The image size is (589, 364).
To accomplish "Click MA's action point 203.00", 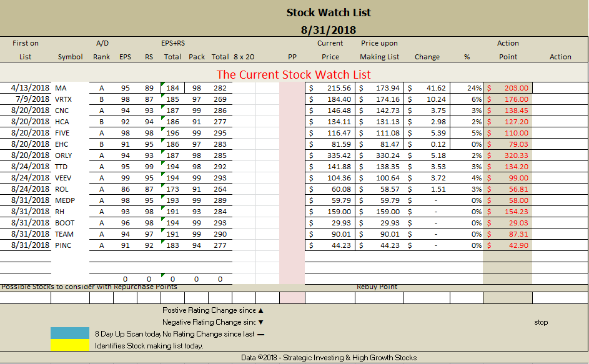I will [516, 88].
